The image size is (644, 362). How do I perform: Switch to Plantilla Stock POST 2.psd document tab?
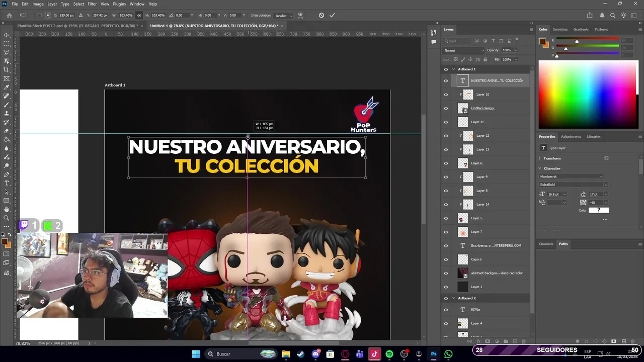click(x=77, y=25)
